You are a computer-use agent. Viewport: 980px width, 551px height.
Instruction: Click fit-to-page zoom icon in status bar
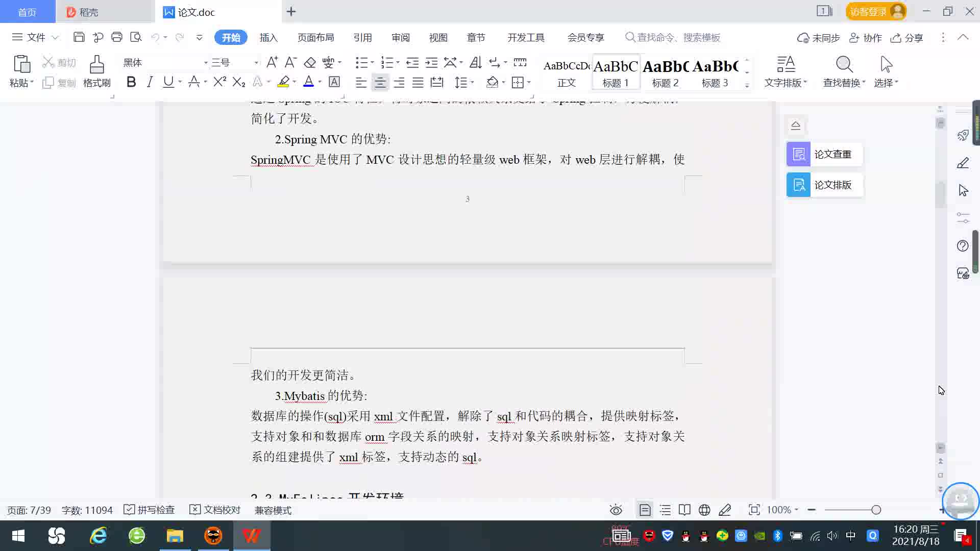(x=754, y=510)
